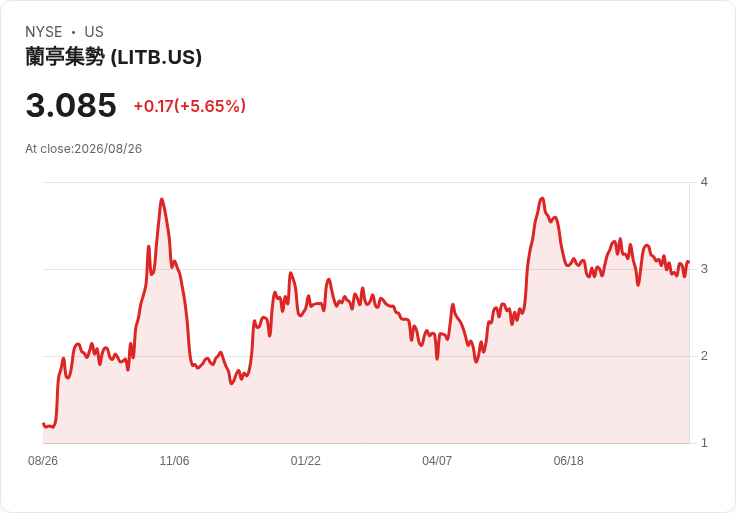The image size is (736, 513).
Task: Click the chart line's starting point at 08/26
Action: tap(43, 424)
